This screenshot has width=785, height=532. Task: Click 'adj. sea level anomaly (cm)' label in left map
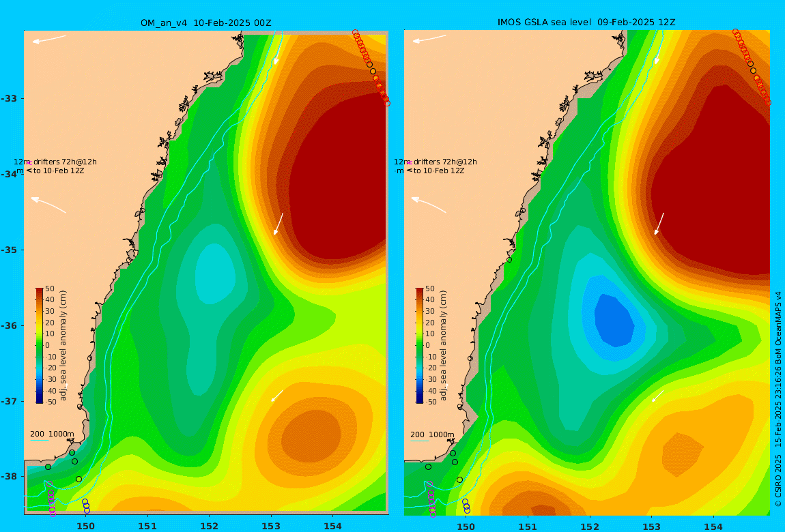[x=63, y=346]
